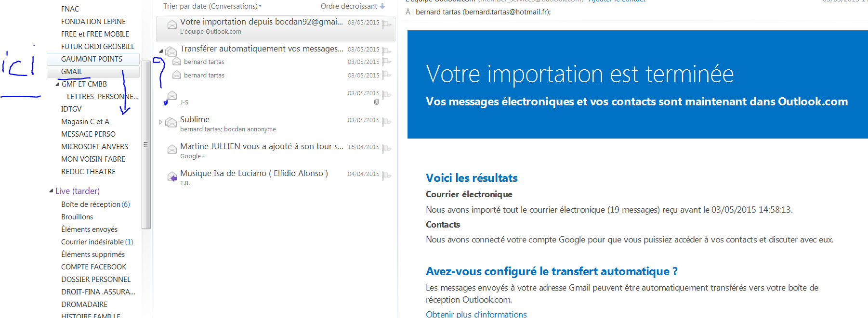Click the envelope icon of the upper bernard tartas reply

point(177,61)
